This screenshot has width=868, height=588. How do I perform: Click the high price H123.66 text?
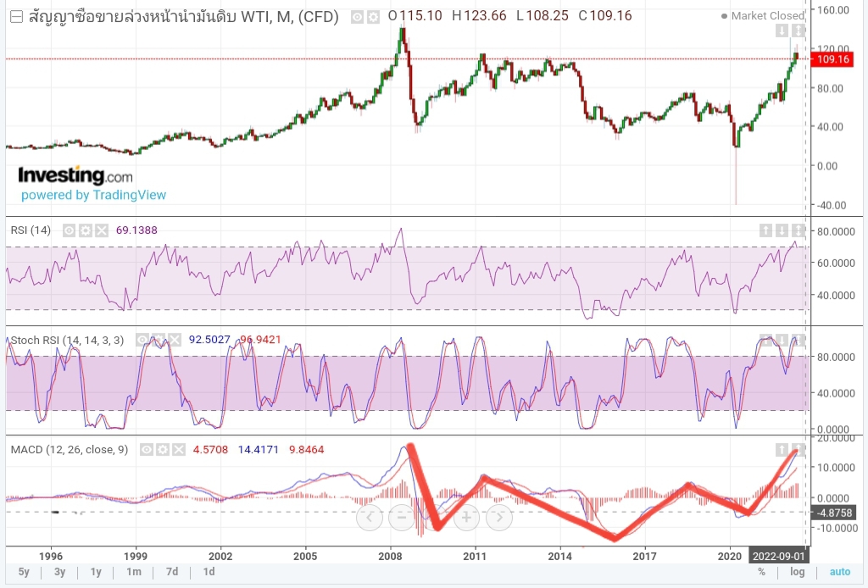click(480, 16)
